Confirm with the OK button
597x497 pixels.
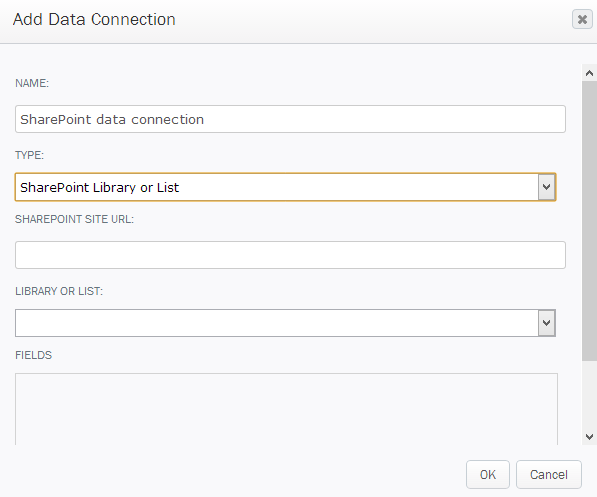coord(488,475)
